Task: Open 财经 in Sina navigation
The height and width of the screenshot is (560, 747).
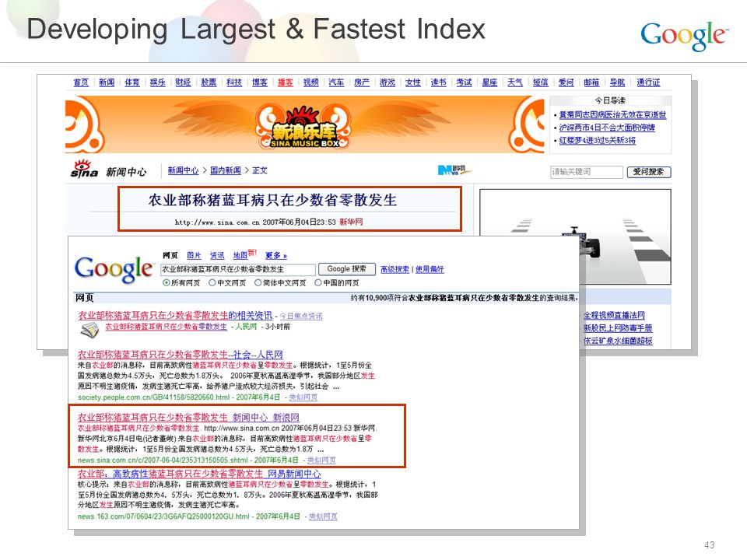Action: 183,82
